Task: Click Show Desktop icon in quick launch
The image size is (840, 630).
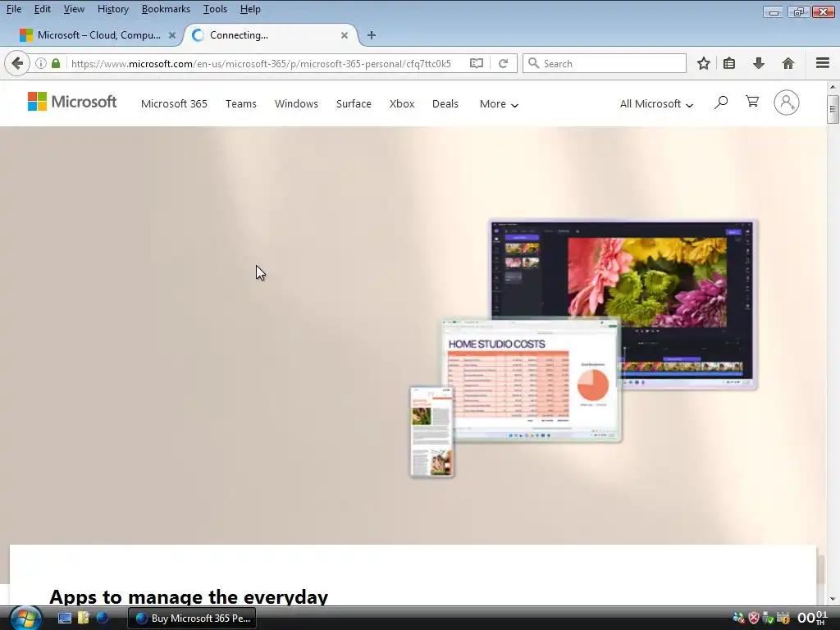Action: tap(65, 619)
